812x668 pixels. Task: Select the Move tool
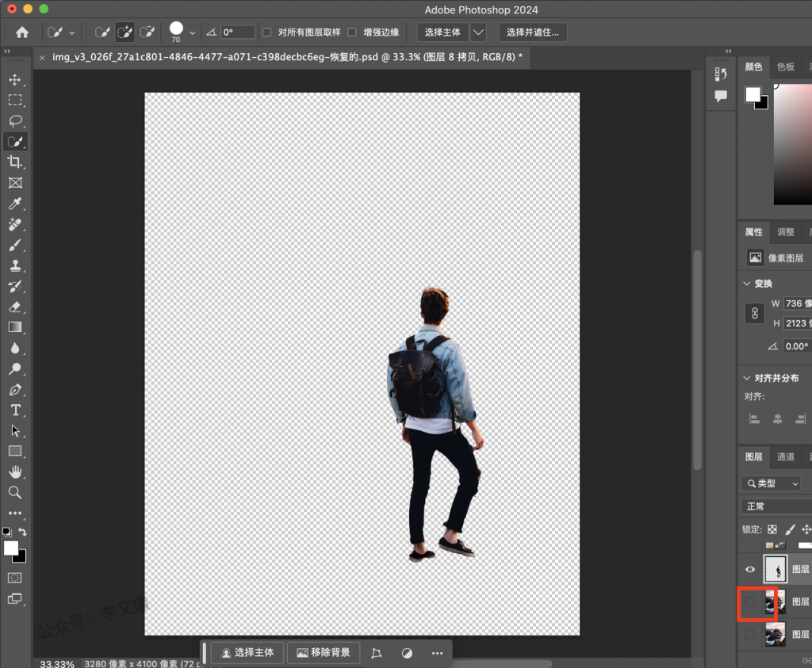click(x=15, y=79)
